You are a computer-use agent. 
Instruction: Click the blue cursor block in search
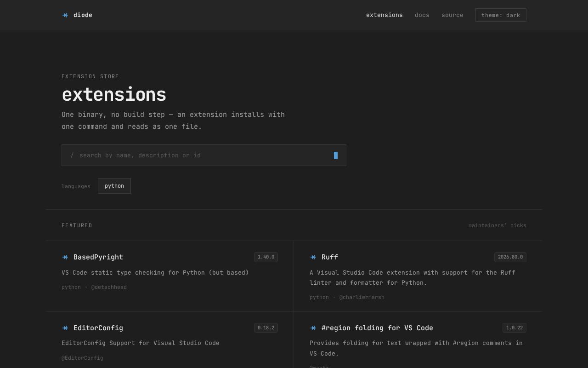tap(336, 155)
